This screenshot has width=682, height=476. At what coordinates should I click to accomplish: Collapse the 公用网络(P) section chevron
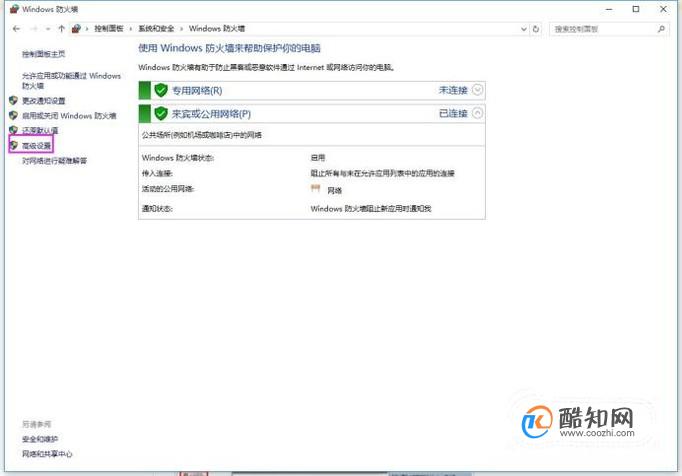pyautogui.click(x=477, y=114)
